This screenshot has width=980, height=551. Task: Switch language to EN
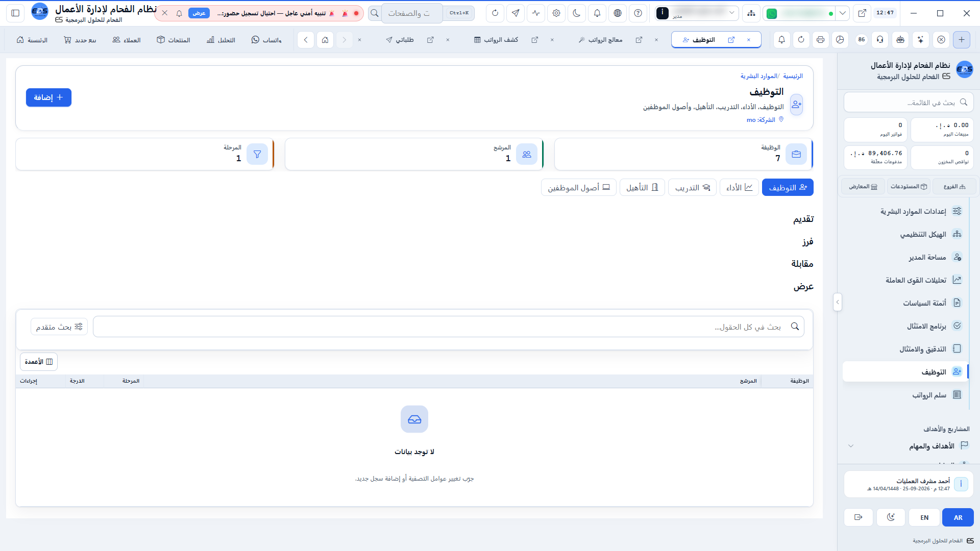924,517
